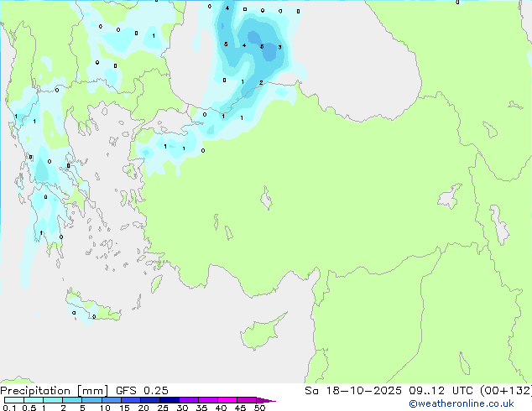
Task: Click the '10' legend scale label
Action: click(105, 408)
